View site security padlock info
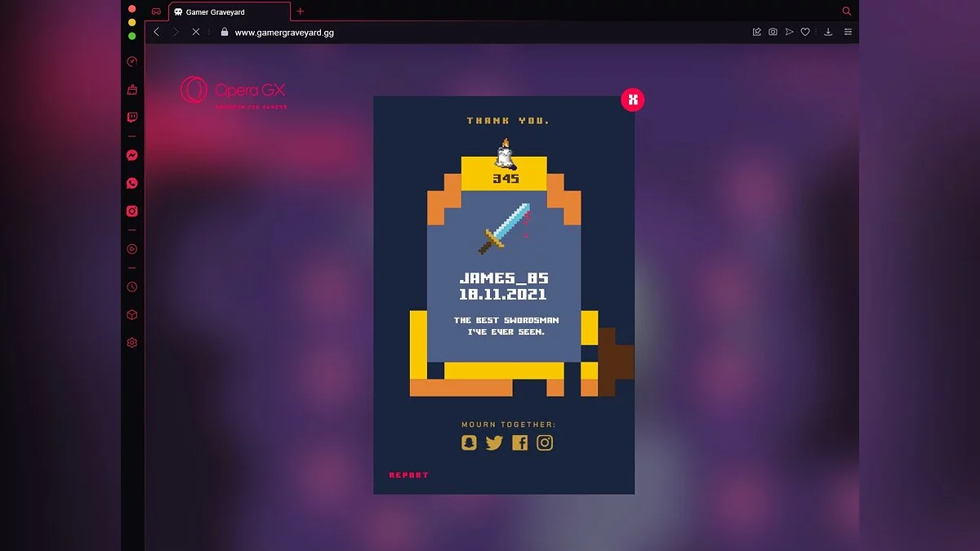980x551 pixels. coord(225,32)
